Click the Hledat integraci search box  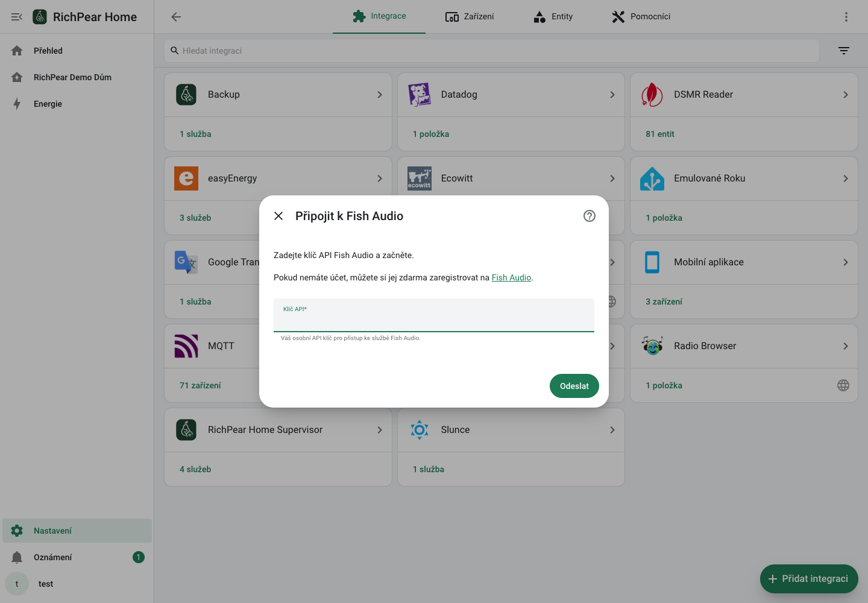(x=492, y=51)
